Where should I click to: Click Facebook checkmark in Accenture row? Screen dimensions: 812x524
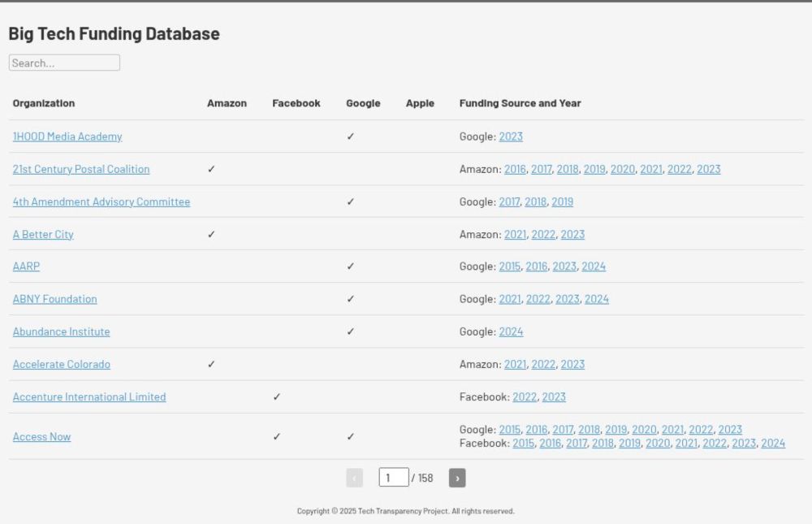(x=277, y=397)
